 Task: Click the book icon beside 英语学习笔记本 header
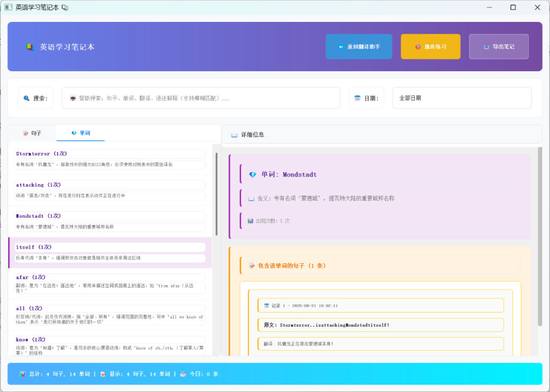[30, 47]
